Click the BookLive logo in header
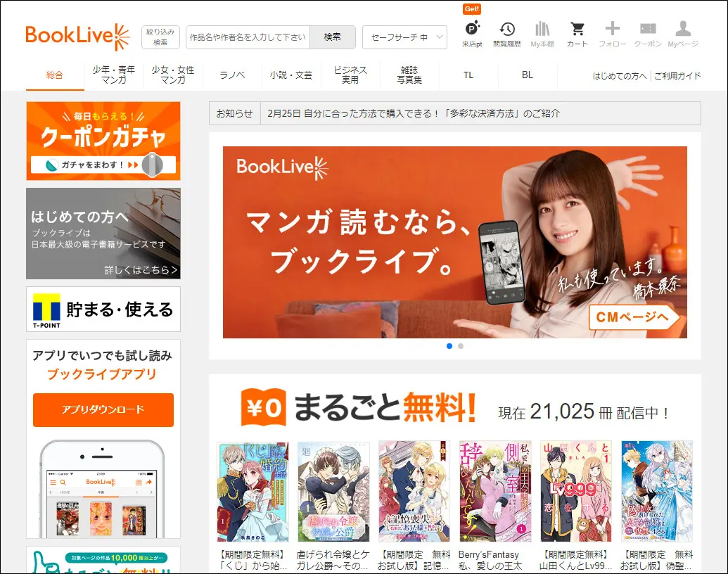 coord(77,37)
